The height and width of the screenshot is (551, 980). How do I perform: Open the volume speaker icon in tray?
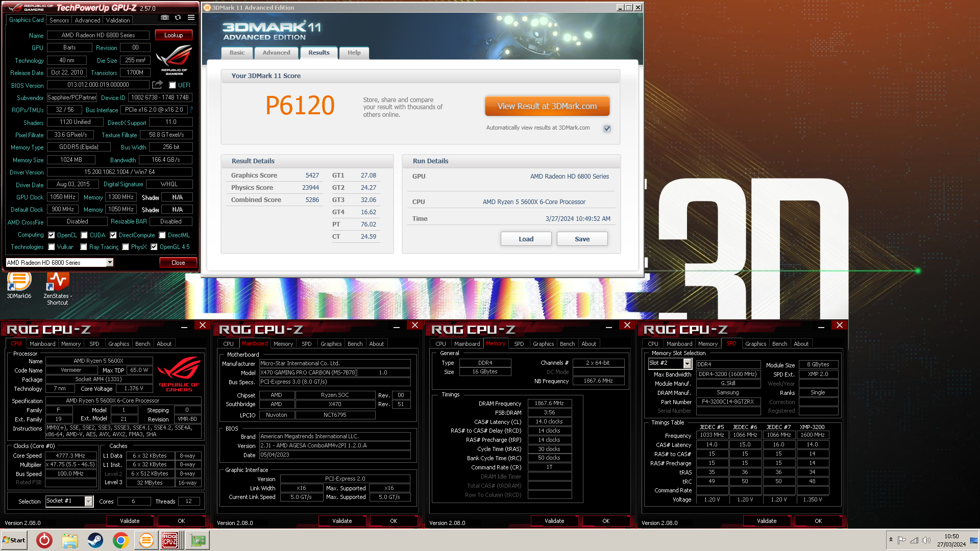coord(926,540)
